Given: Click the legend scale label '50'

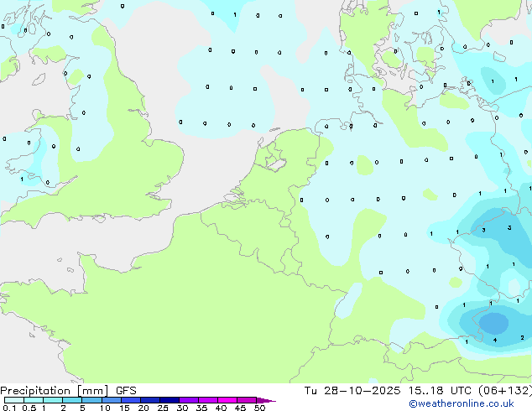Looking at the screenshot, I should 259,408.
